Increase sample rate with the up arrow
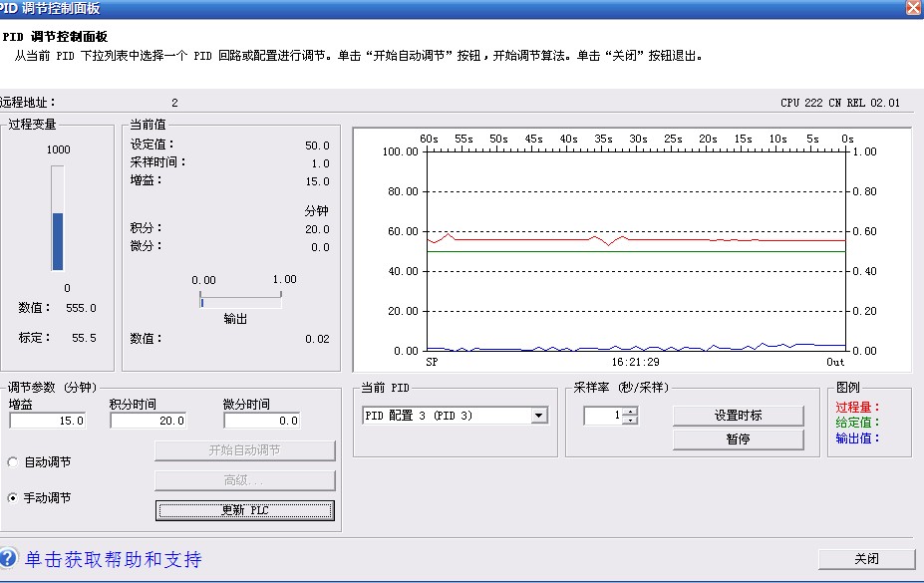Screen dimensions: 924x583 tap(630, 412)
